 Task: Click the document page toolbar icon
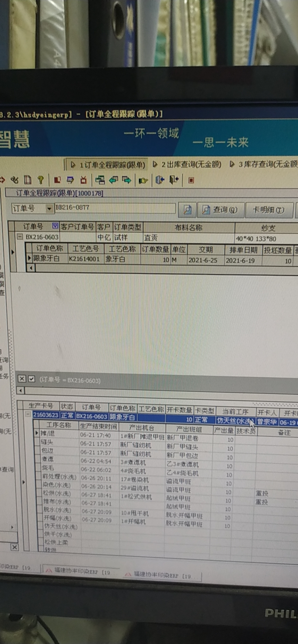(x=28, y=180)
